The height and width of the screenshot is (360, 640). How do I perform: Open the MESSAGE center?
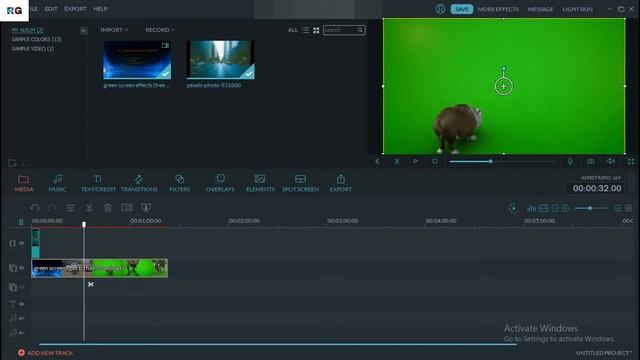(x=540, y=9)
